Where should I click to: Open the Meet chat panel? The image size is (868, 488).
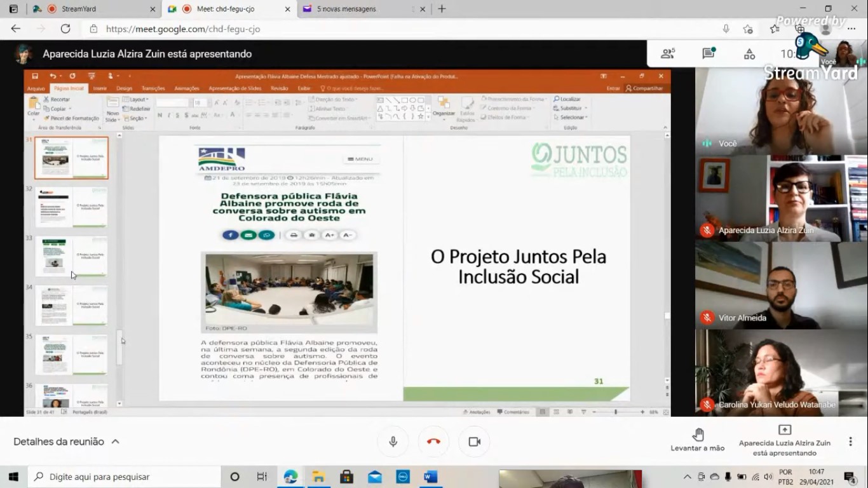pos(709,54)
